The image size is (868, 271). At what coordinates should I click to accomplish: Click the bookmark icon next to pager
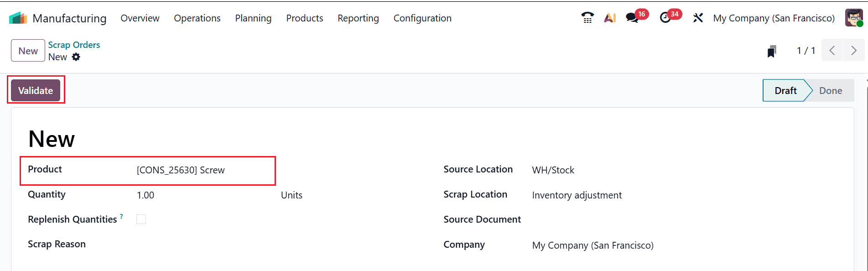point(772,51)
